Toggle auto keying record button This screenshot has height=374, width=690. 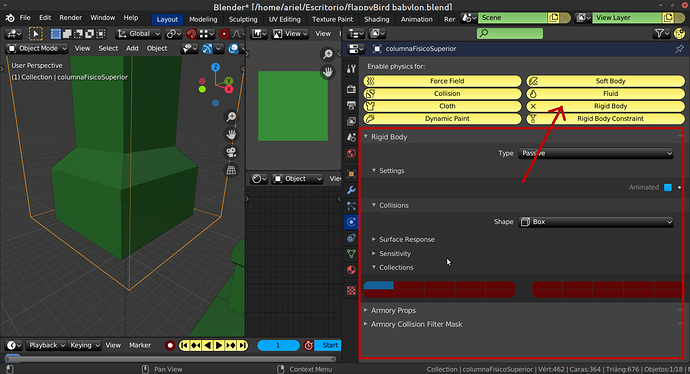170,345
